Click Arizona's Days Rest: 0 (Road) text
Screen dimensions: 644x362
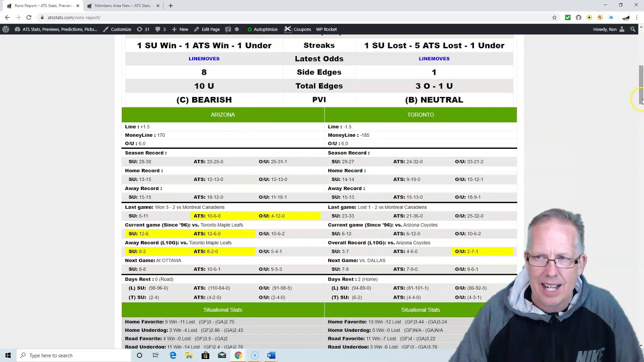coord(150,279)
